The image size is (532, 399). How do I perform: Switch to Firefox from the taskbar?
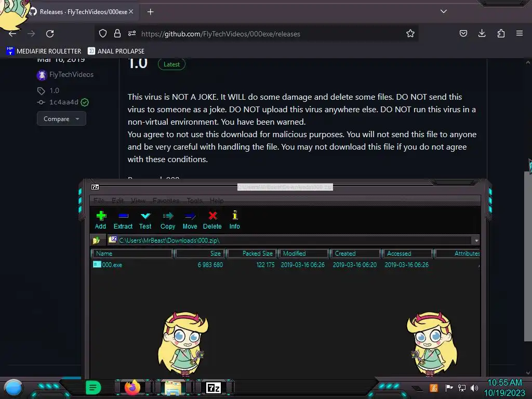(x=132, y=388)
